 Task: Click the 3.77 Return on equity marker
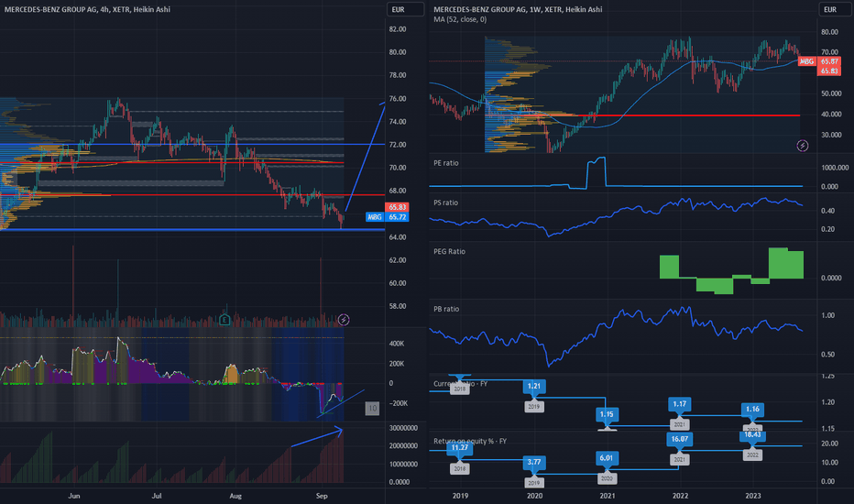[x=533, y=463]
